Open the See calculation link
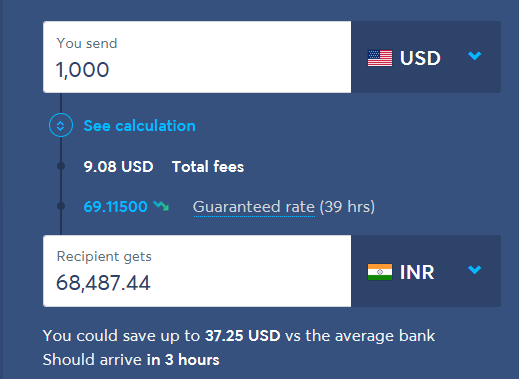 [x=139, y=126]
